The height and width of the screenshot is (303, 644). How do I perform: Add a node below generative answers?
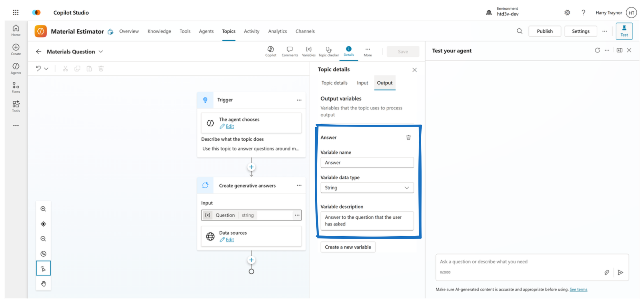point(251,260)
